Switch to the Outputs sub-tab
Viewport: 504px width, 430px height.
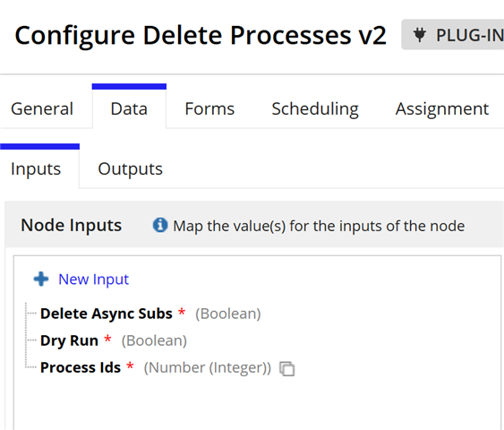tap(130, 168)
